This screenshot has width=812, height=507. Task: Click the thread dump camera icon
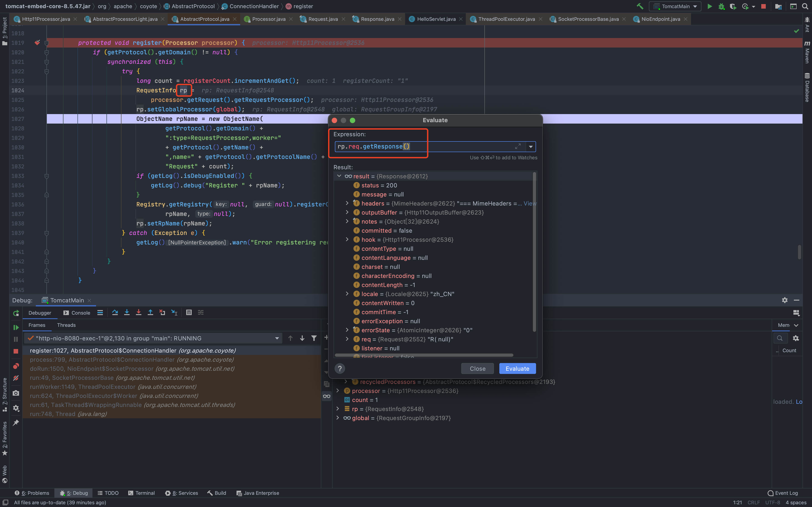point(16,393)
